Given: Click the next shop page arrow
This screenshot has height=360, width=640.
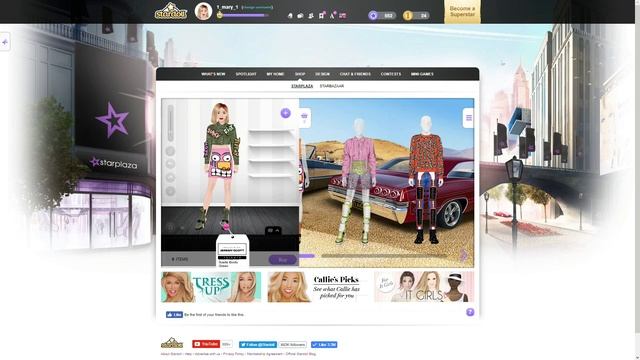Looking at the screenshot, I should 463,255.
